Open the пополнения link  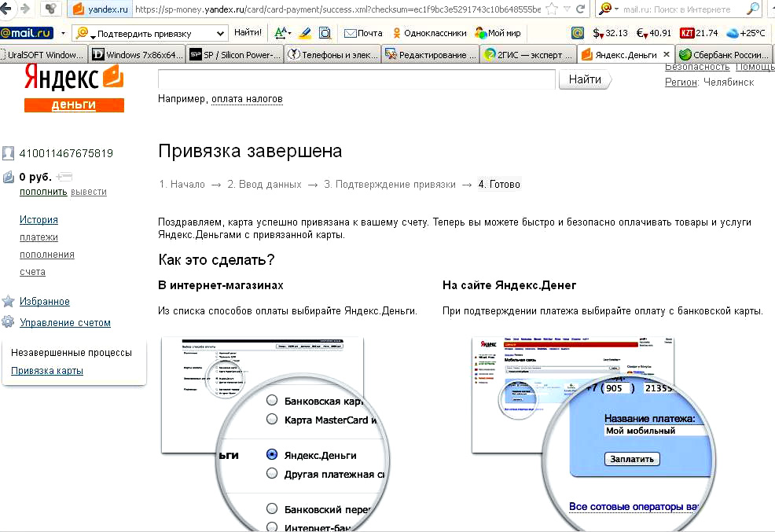47,255
